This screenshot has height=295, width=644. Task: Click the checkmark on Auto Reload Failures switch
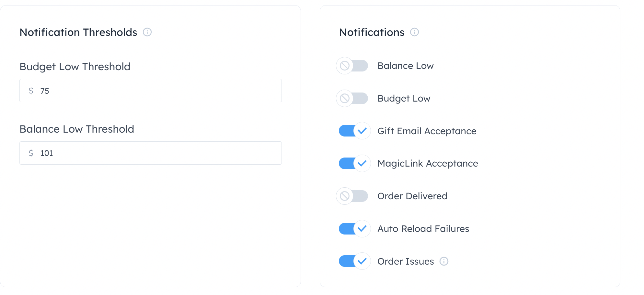[x=362, y=229]
